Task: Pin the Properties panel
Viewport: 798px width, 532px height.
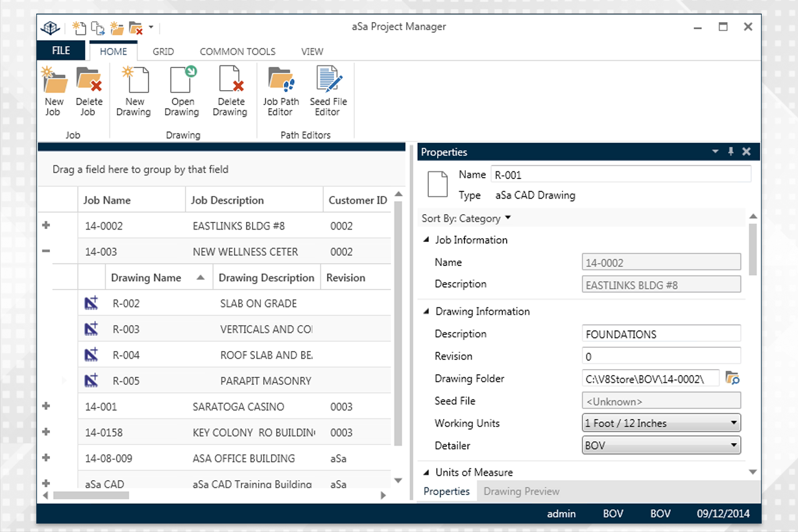Action: click(731, 152)
